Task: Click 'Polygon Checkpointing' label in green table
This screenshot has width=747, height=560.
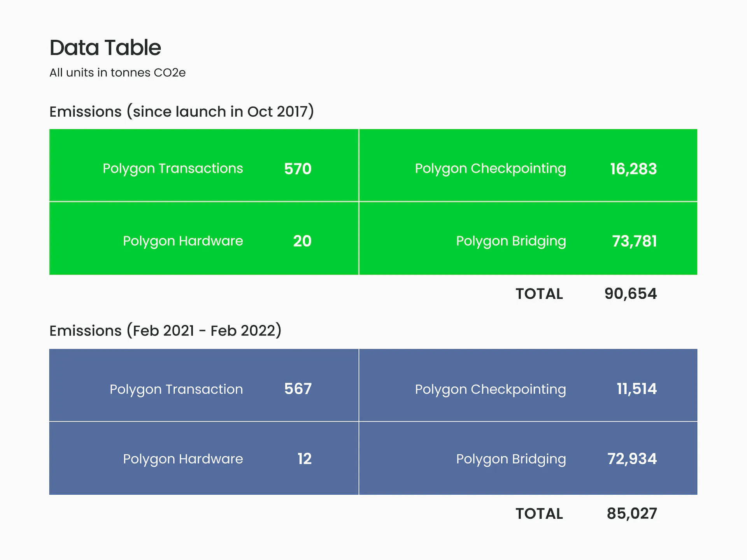Action: click(x=490, y=169)
